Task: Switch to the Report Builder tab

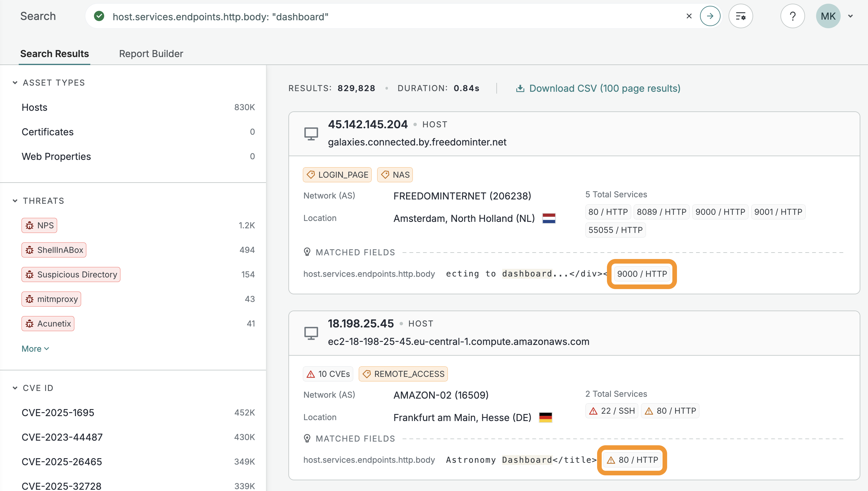Action: (x=151, y=54)
